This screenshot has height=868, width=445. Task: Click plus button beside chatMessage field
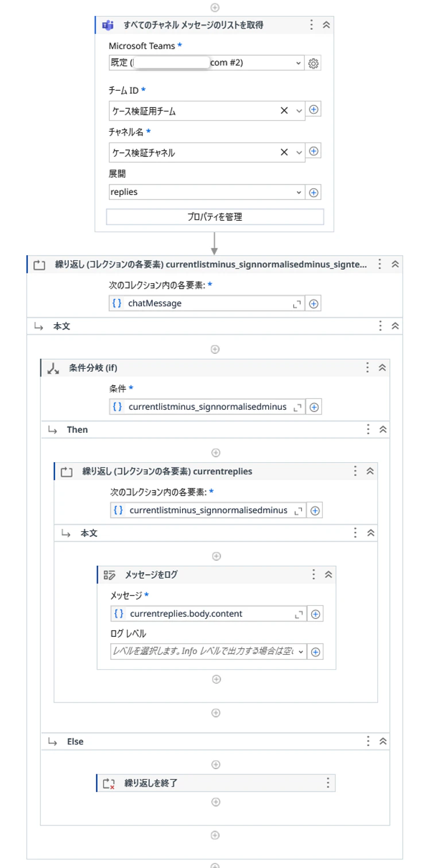pyautogui.click(x=314, y=304)
